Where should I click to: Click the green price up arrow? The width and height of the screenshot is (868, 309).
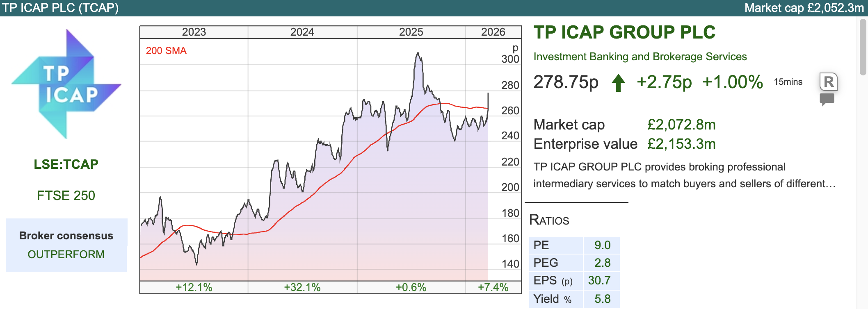[x=618, y=83]
